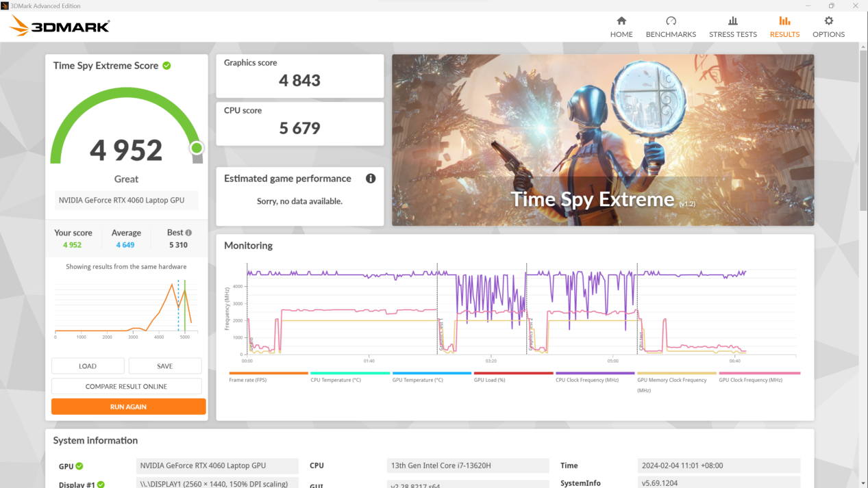
Task: Click Showing results from the same hardware
Action: pyautogui.click(x=126, y=267)
